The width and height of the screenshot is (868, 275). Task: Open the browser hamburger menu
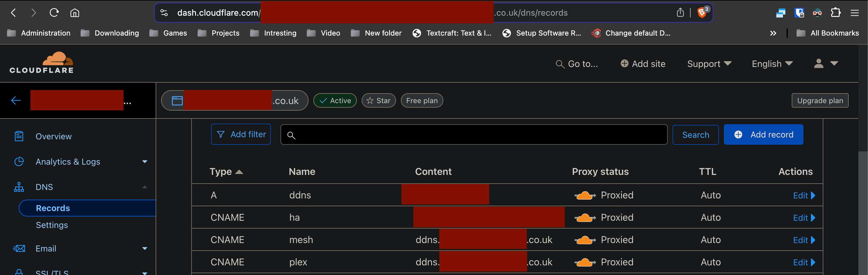click(x=854, y=13)
